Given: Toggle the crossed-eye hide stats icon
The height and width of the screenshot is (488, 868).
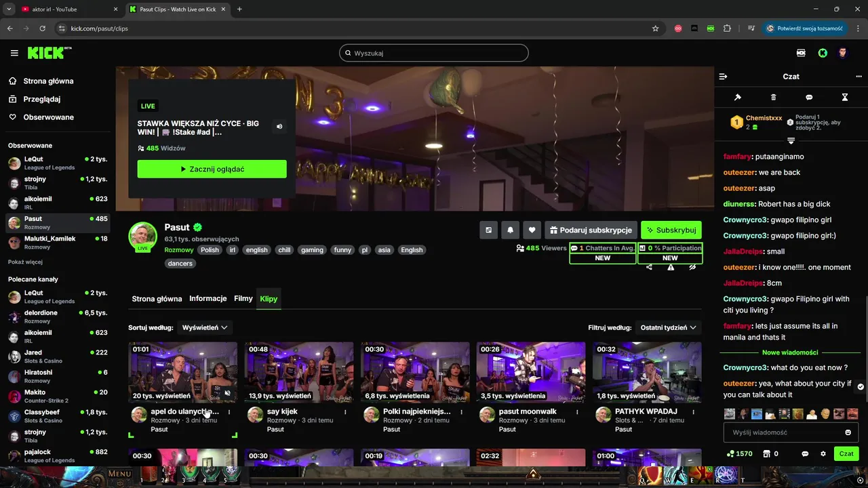Looking at the screenshot, I should 692,268.
